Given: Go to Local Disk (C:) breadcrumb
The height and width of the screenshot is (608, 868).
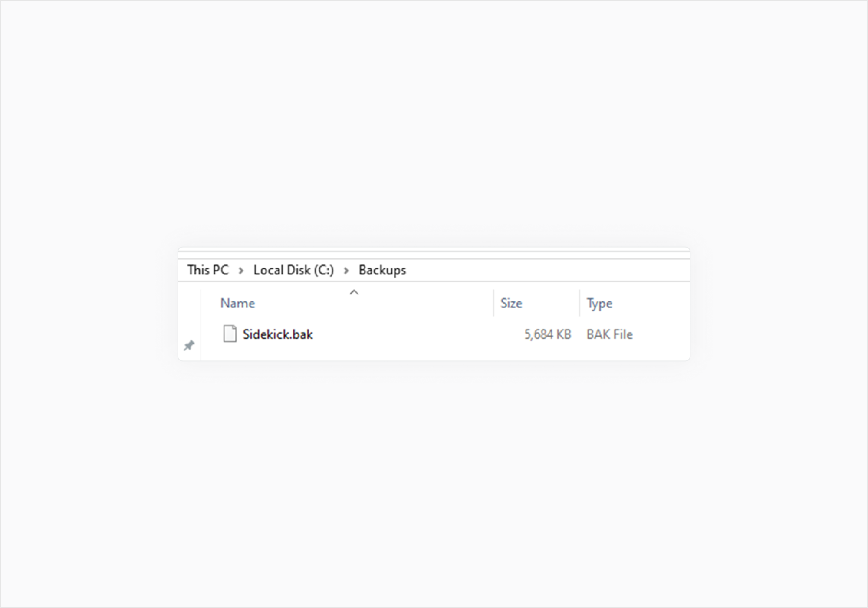Looking at the screenshot, I should tap(293, 270).
